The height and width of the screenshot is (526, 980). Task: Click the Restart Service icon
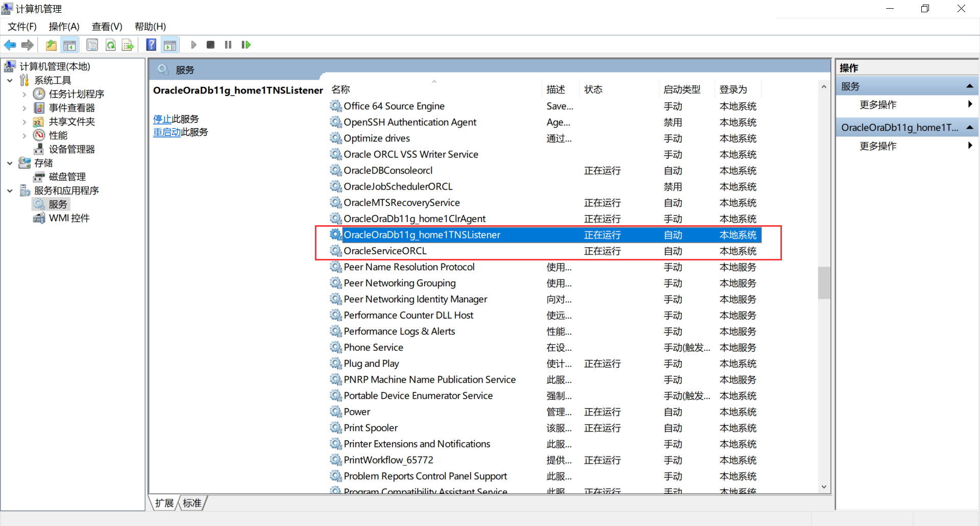click(246, 45)
